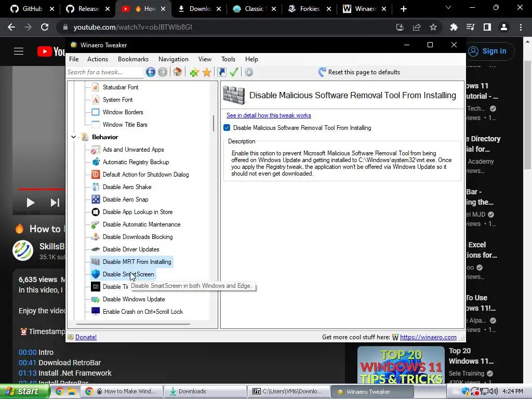Open the https://winaero.com link

[428, 337]
